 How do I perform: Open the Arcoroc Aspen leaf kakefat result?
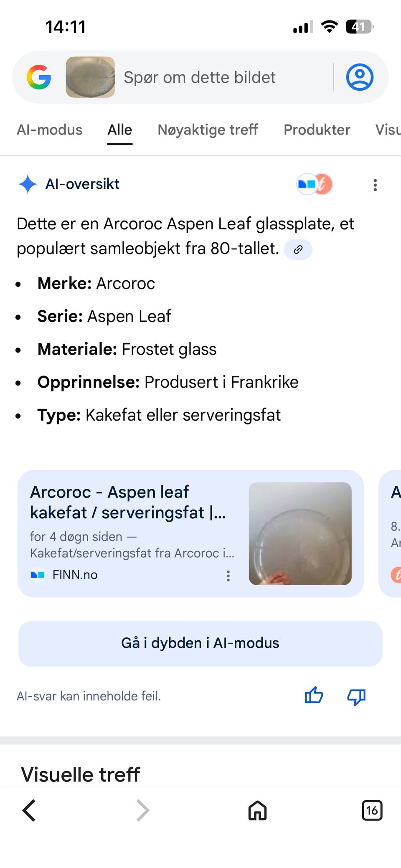pyautogui.click(x=128, y=503)
